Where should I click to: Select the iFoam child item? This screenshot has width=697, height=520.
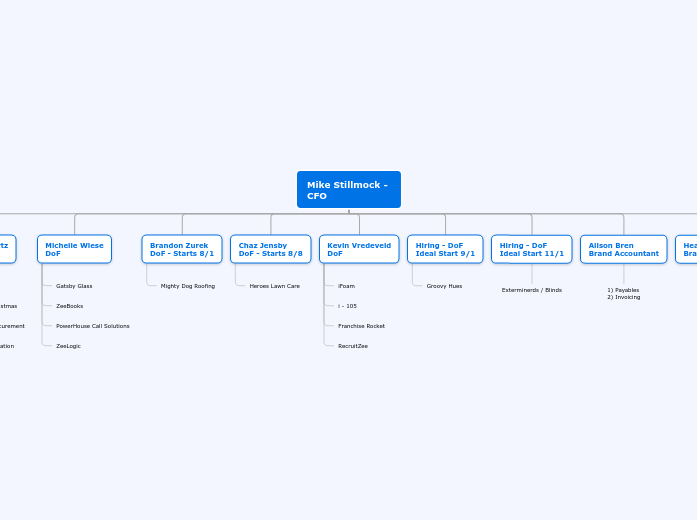click(346, 286)
